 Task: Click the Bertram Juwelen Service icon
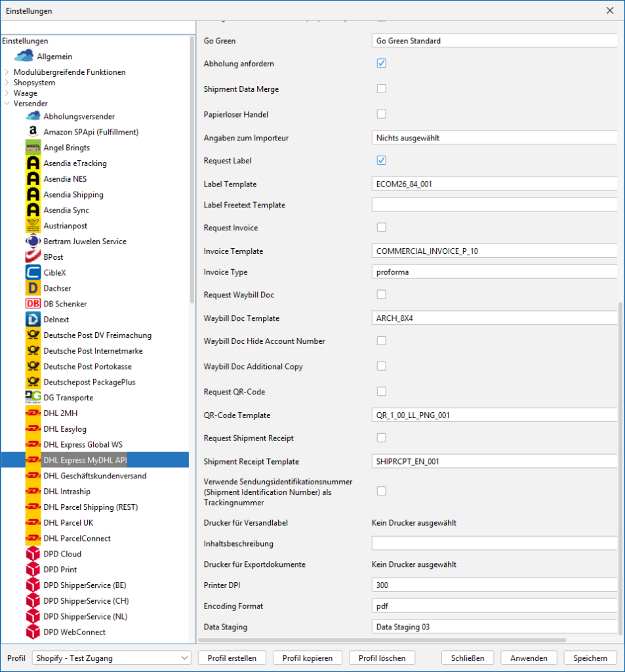point(33,241)
